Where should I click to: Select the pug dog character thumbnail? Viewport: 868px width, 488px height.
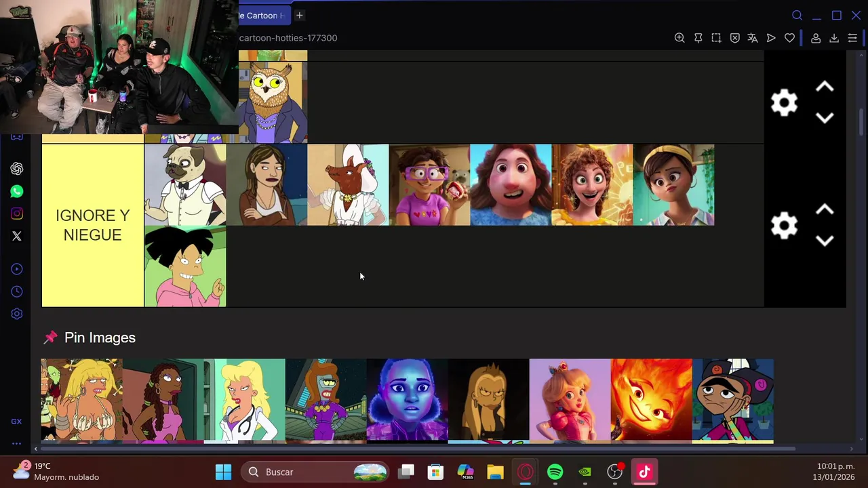coord(185,184)
